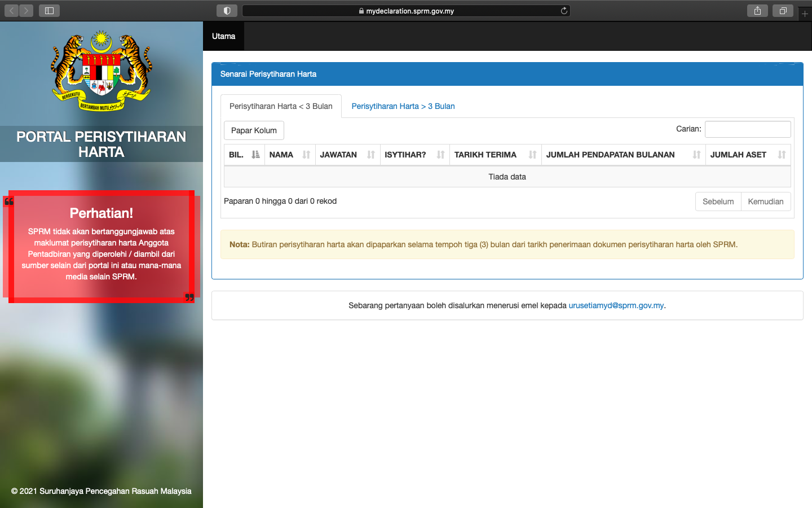Click the '© 2021 Suruhanjaya Pencegahan Rasuah Malaysia' footer

pos(101,491)
